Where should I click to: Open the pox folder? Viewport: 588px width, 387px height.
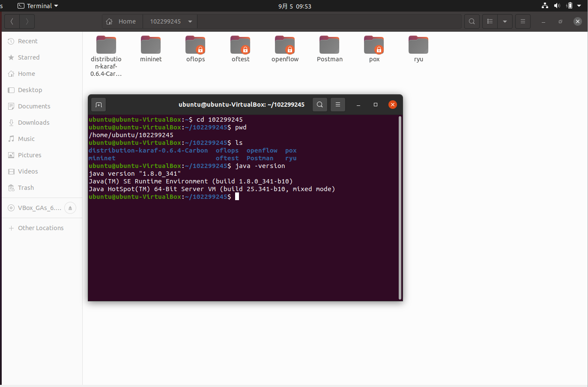[374, 49]
